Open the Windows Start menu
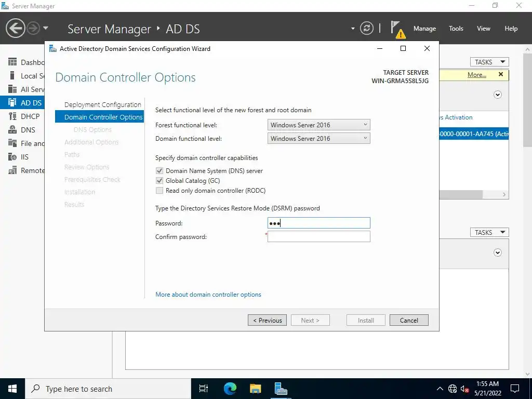Viewport: 532px width, 399px height. (12, 389)
